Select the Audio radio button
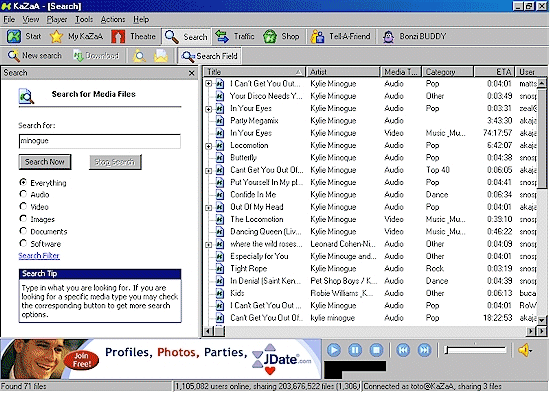This screenshot has height=393, width=550. 23,194
